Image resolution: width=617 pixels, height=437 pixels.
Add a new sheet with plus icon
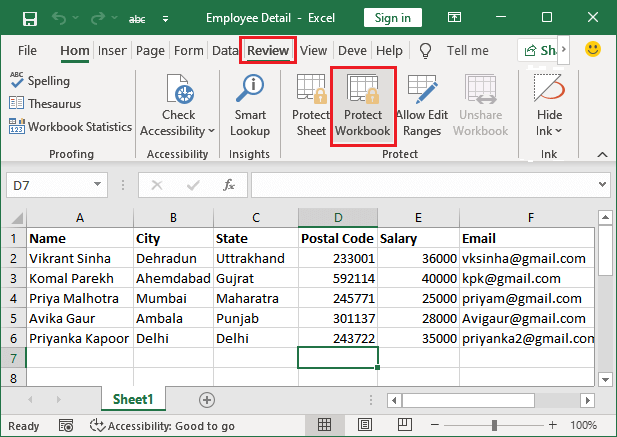[207, 400]
